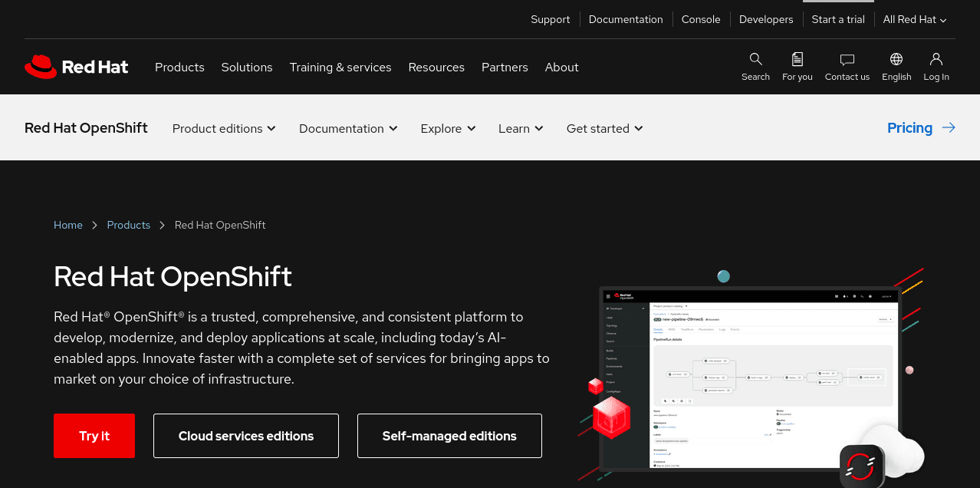Click the Red Hat logo
The image size is (980, 488).
pyautogui.click(x=76, y=67)
